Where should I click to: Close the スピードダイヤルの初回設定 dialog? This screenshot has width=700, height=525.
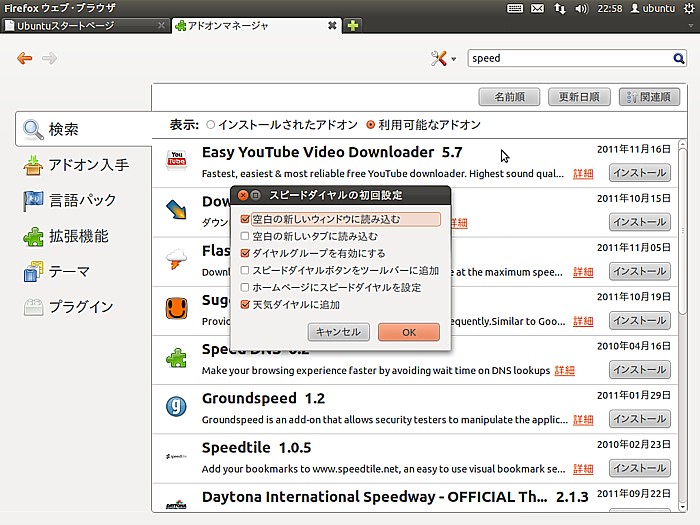point(243,195)
